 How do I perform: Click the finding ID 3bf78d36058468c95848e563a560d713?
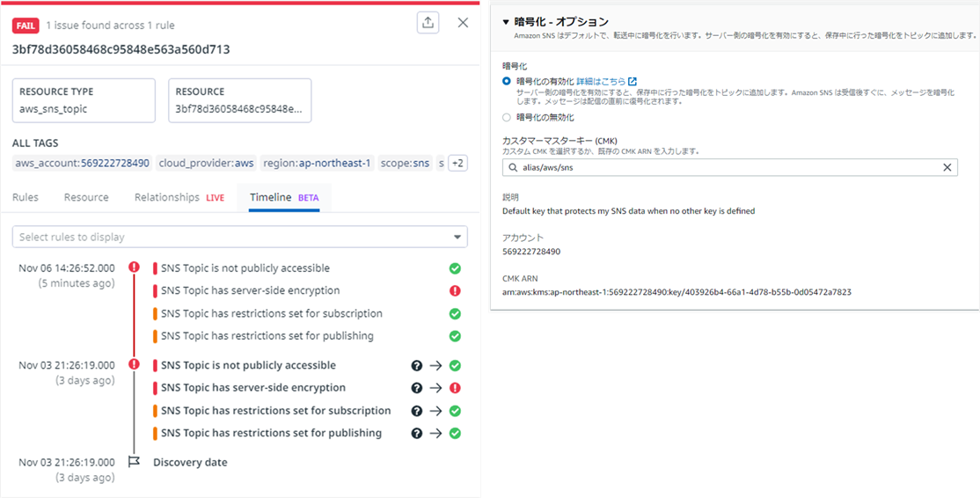pyautogui.click(x=121, y=49)
